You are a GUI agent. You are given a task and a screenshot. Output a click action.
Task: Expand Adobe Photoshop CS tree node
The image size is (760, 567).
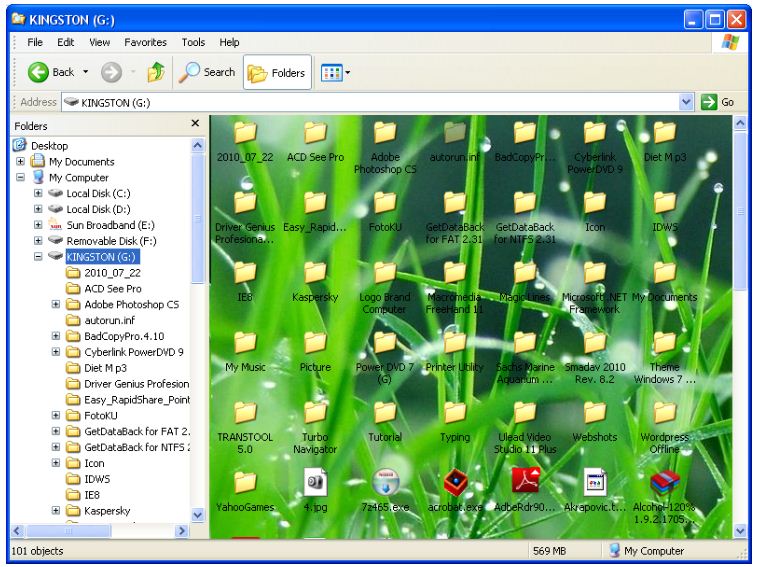[56, 304]
